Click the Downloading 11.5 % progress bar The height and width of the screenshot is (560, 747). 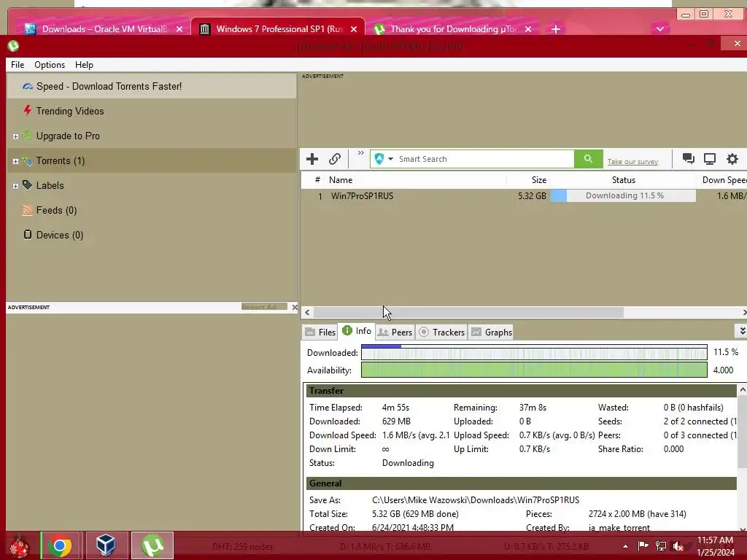(x=623, y=195)
